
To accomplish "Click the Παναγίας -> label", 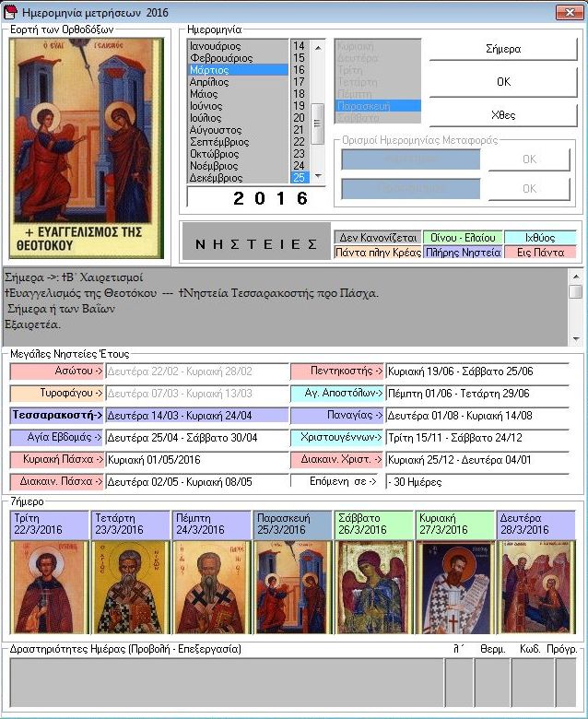I will pos(336,415).
